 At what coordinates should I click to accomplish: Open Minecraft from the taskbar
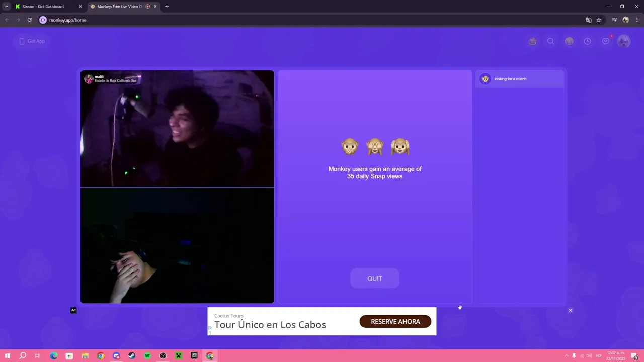pyautogui.click(x=179, y=356)
